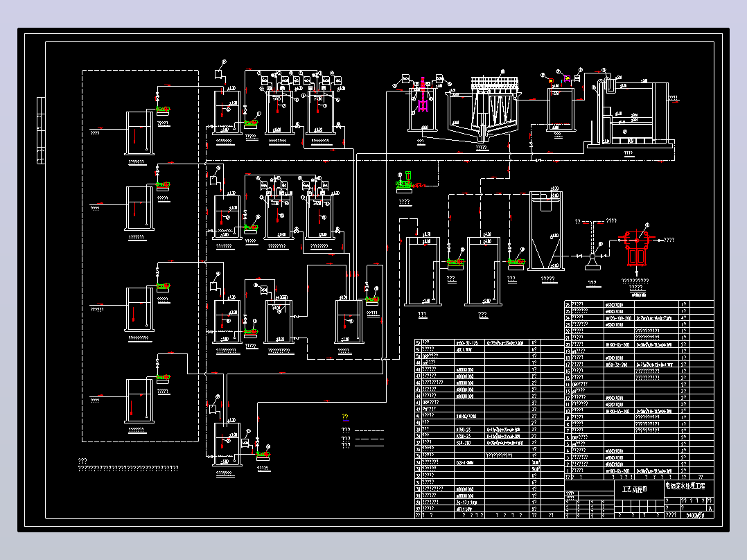Click the second tall tank in the lower middle

[x=482, y=272]
